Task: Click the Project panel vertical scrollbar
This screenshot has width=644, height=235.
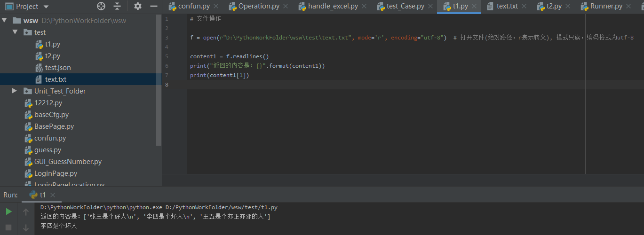Action: tap(159, 80)
